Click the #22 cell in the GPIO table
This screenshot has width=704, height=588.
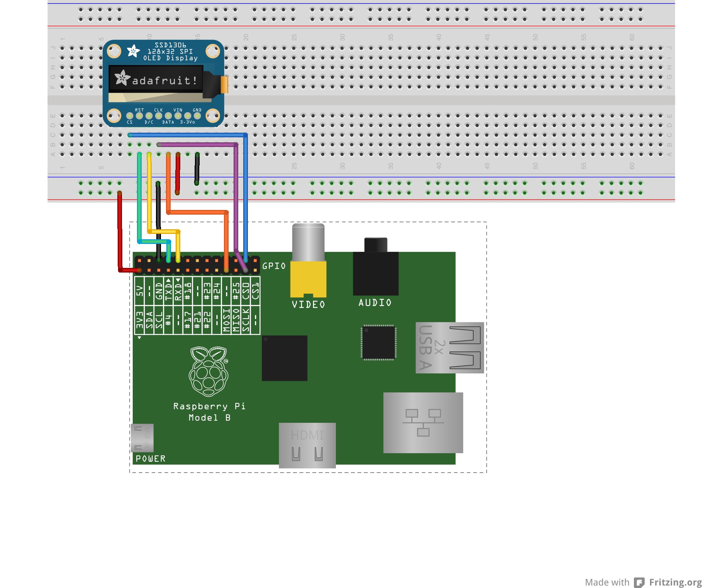(207, 320)
